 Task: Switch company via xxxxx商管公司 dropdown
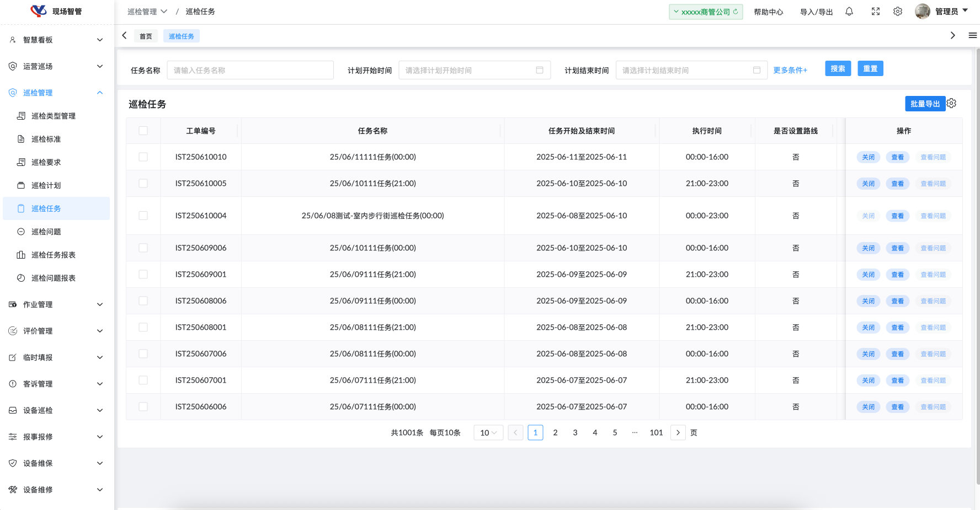coord(706,12)
